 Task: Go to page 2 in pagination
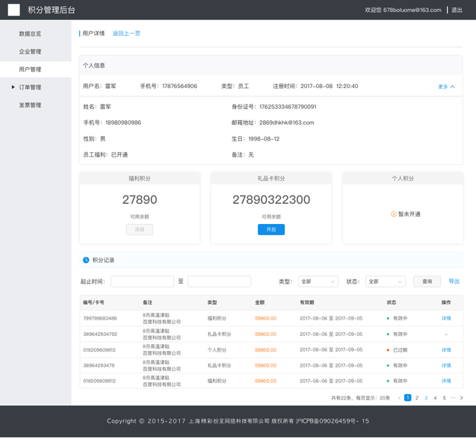(417, 398)
